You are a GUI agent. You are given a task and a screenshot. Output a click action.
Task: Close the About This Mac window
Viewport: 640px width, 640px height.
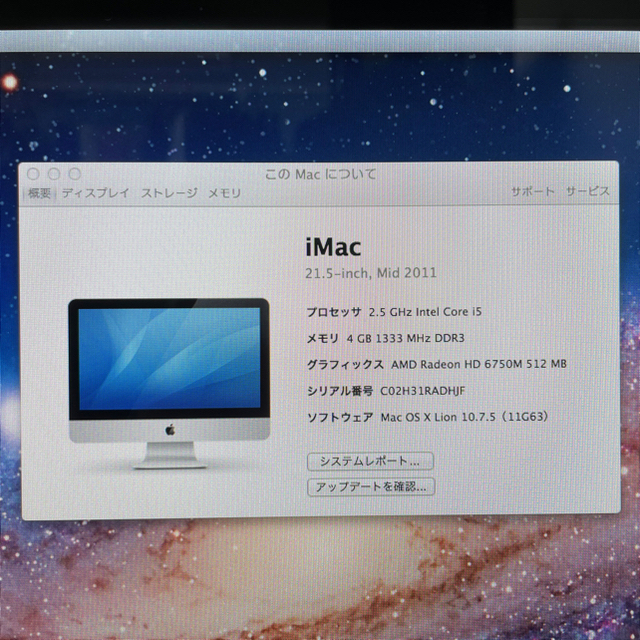click(33, 174)
